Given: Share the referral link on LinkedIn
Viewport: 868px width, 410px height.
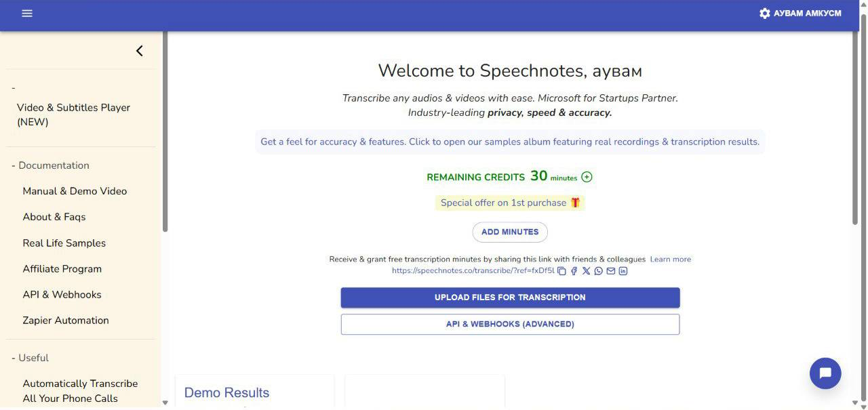Looking at the screenshot, I should click(x=623, y=271).
